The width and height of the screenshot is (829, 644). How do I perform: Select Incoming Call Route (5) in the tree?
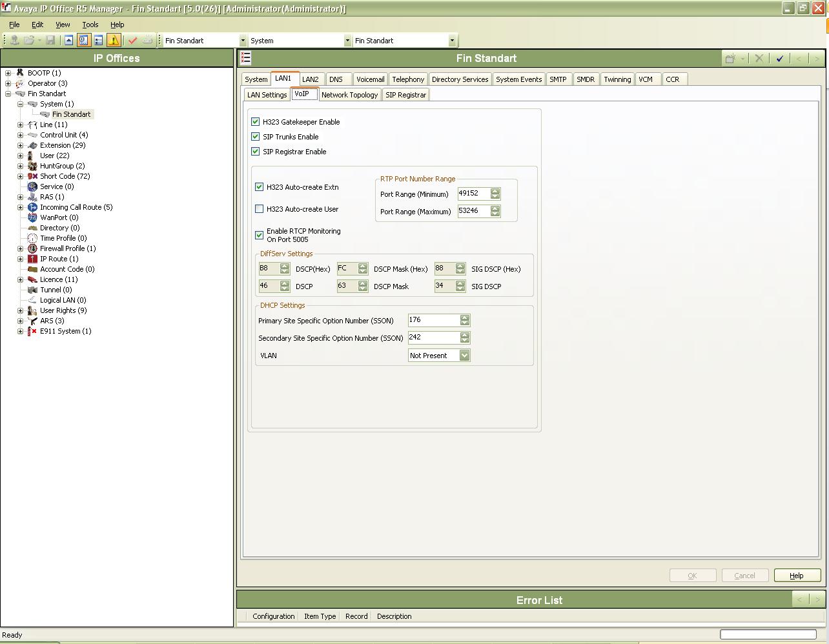pos(76,207)
